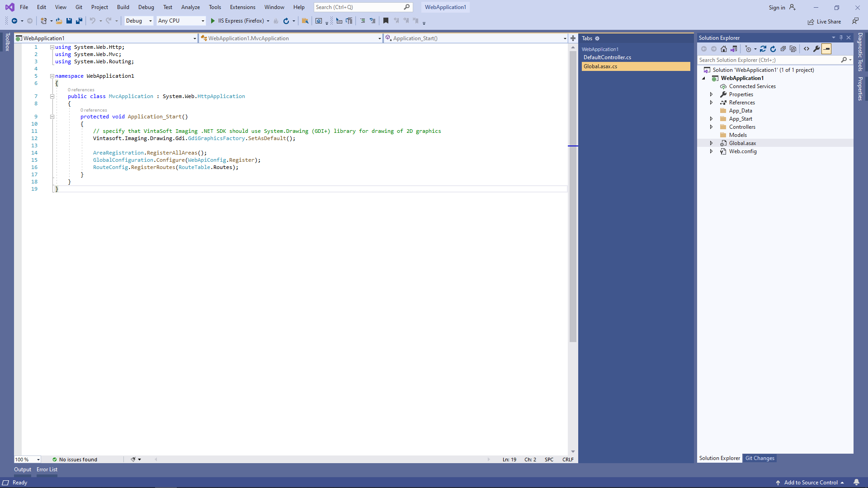
Task: Toggle Preview Selected Items highlighted button
Action: point(827,49)
